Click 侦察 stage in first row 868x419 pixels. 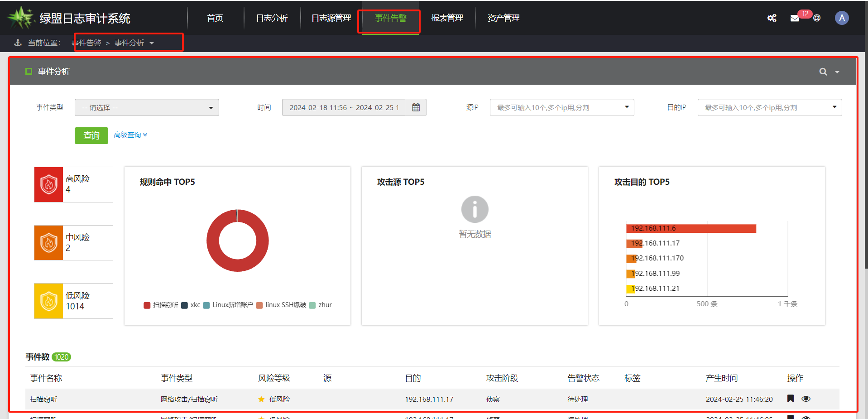click(493, 400)
